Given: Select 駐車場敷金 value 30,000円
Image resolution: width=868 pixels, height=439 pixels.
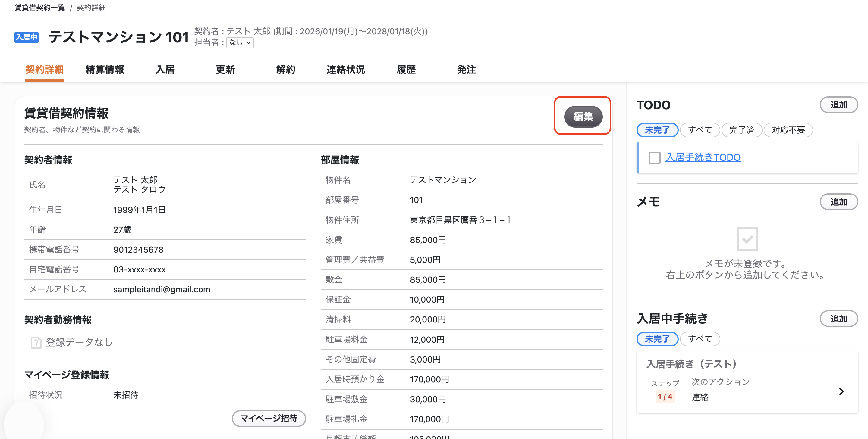Looking at the screenshot, I should pos(428,399).
